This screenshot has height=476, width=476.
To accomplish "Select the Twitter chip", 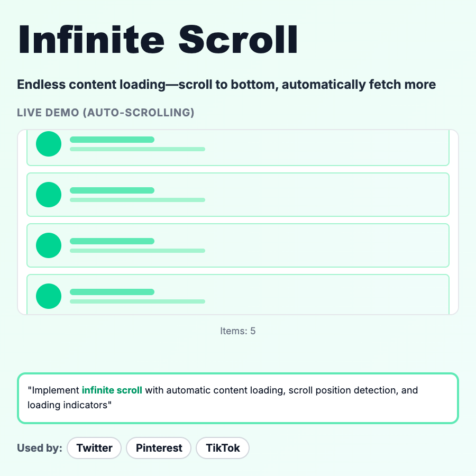I will (94, 448).
